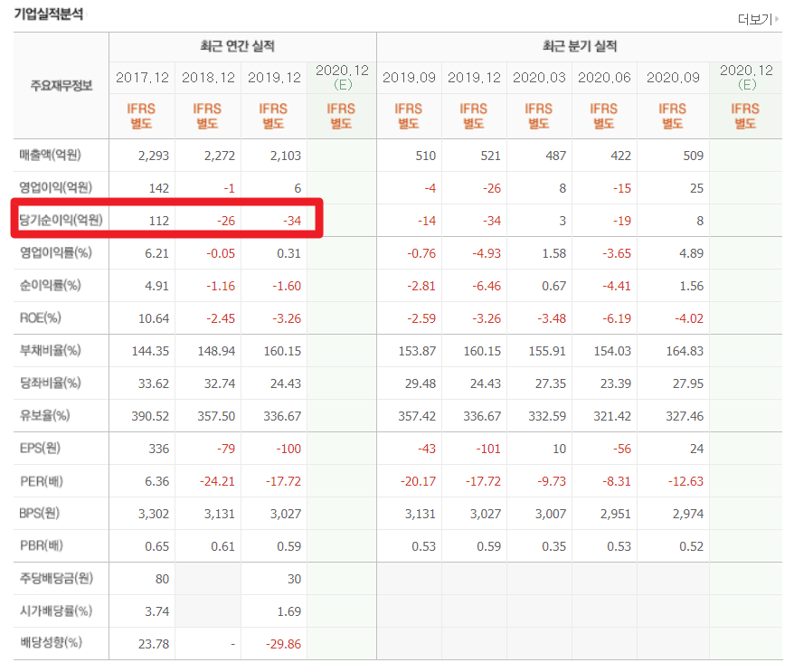Click the 327.46 reserve ratio value
This screenshot has width=794, height=672.
coord(685,416)
